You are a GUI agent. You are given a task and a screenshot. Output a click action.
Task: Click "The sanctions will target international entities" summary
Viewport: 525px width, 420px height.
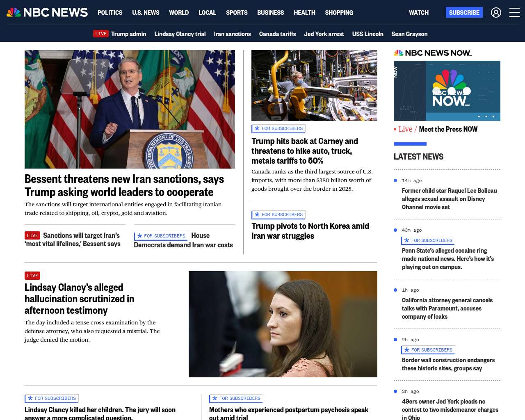tap(123, 209)
